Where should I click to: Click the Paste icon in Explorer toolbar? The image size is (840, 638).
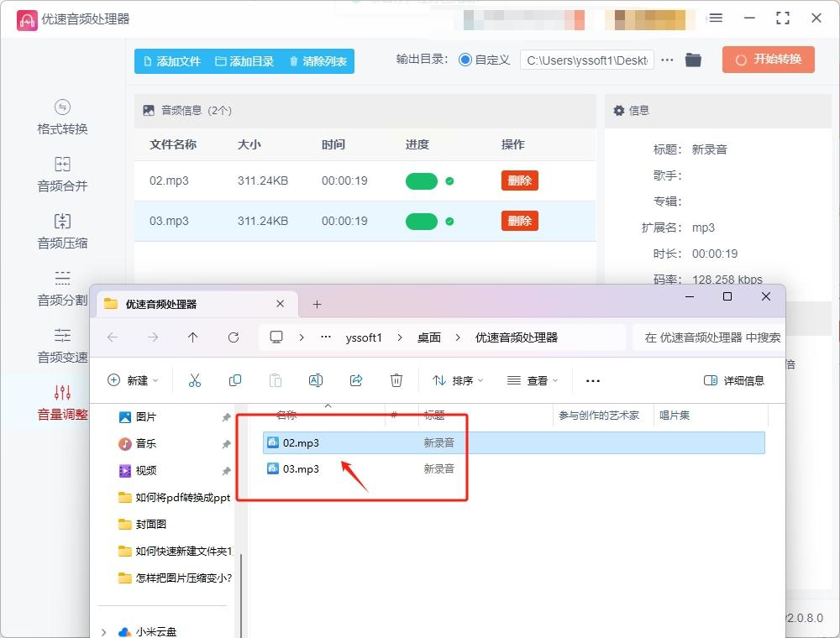click(276, 380)
